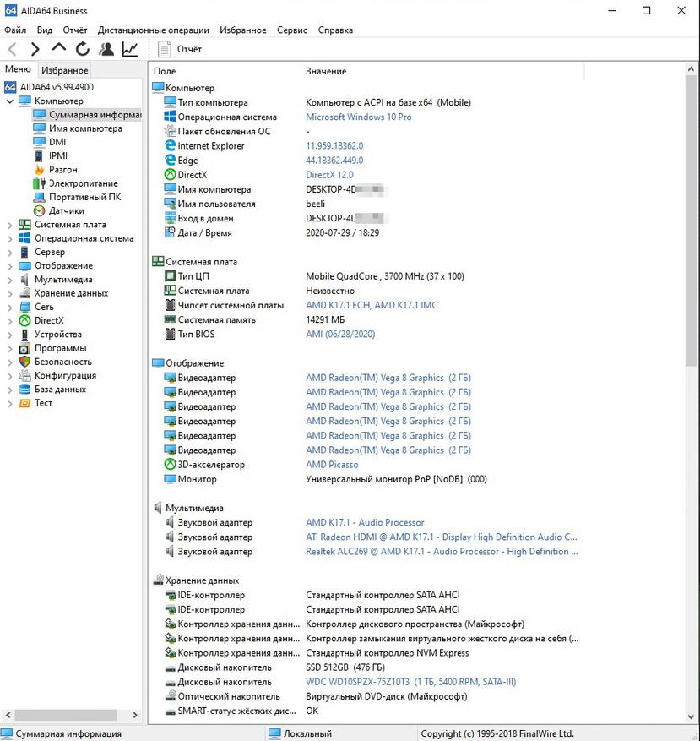Click the Системная плата motherboard tree icon

click(x=24, y=225)
